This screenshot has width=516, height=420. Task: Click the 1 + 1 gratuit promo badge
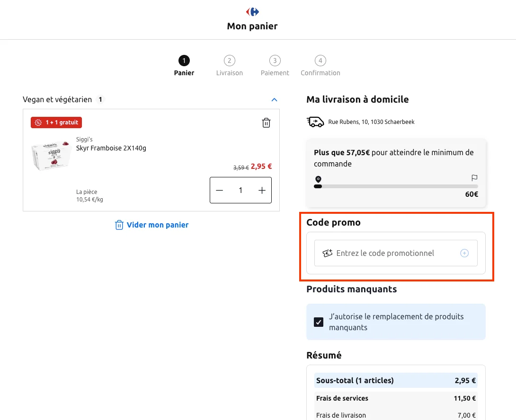pos(56,122)
